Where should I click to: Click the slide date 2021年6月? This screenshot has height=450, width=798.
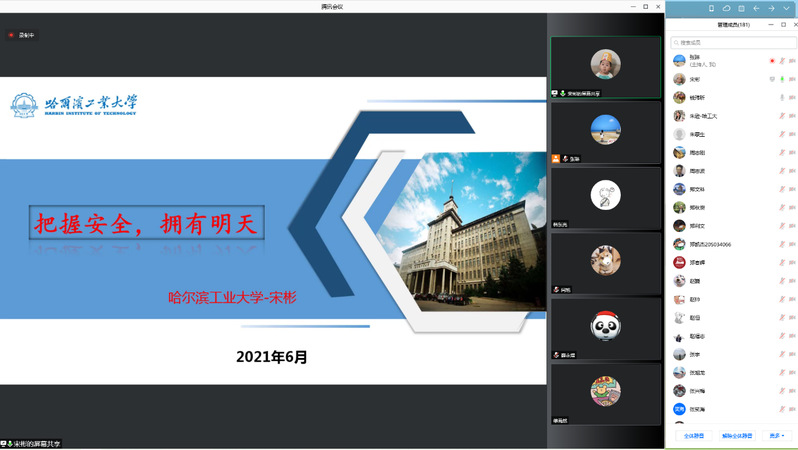point(272,357)
